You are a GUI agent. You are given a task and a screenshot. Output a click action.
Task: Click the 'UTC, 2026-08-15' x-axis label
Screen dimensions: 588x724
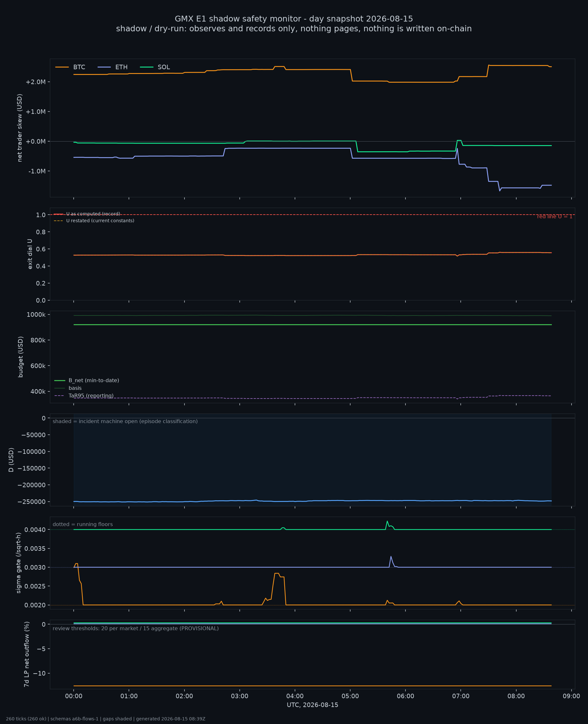pos(312,705)
